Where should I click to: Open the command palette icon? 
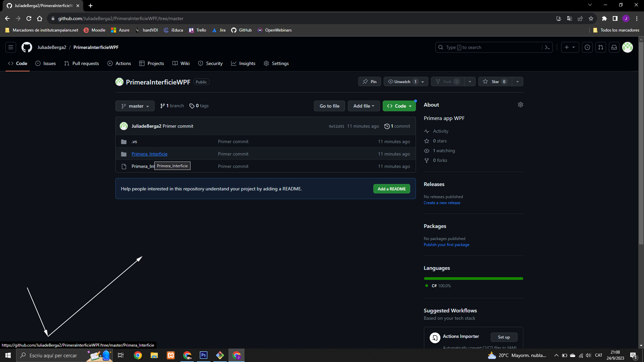(547, 47)
